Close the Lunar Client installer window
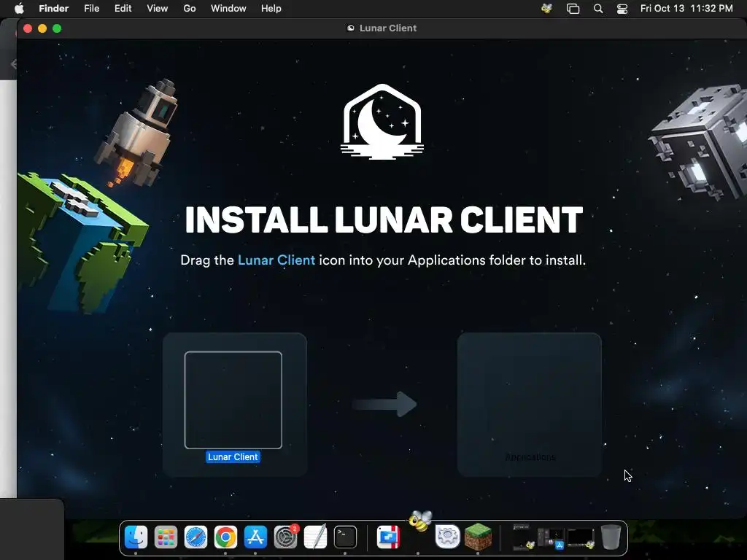 28,28
